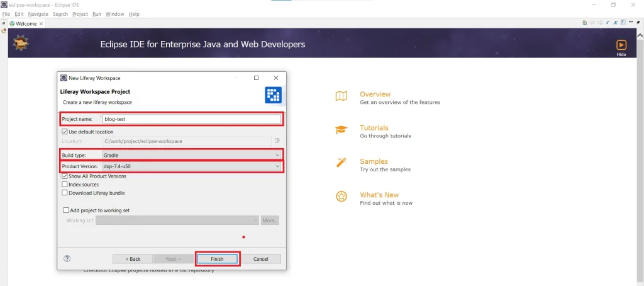The image size is (644, 286).
Task: Open the Product Version dxp-7.4-u50 dropdown
Action: click(191, 166)
